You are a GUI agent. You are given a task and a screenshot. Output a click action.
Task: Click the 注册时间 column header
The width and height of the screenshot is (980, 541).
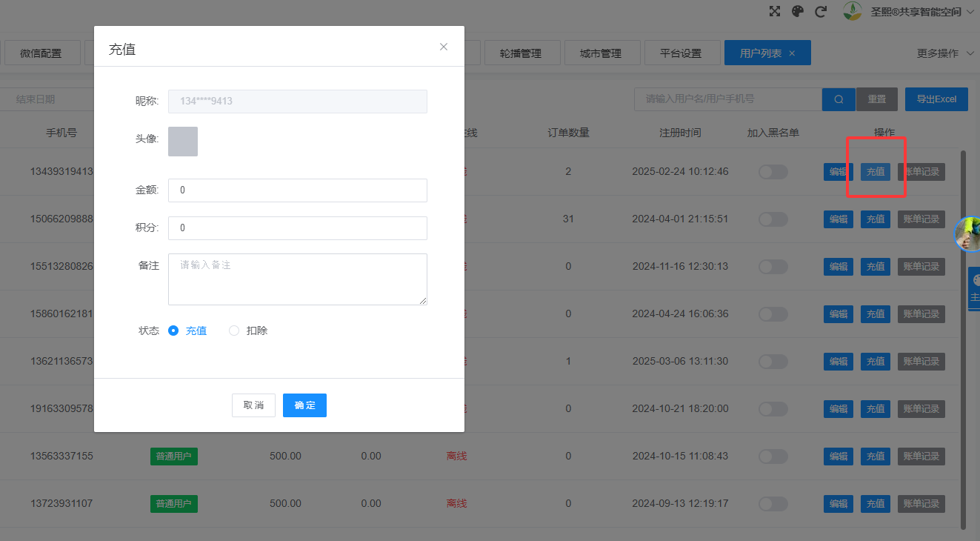[680, 133]
